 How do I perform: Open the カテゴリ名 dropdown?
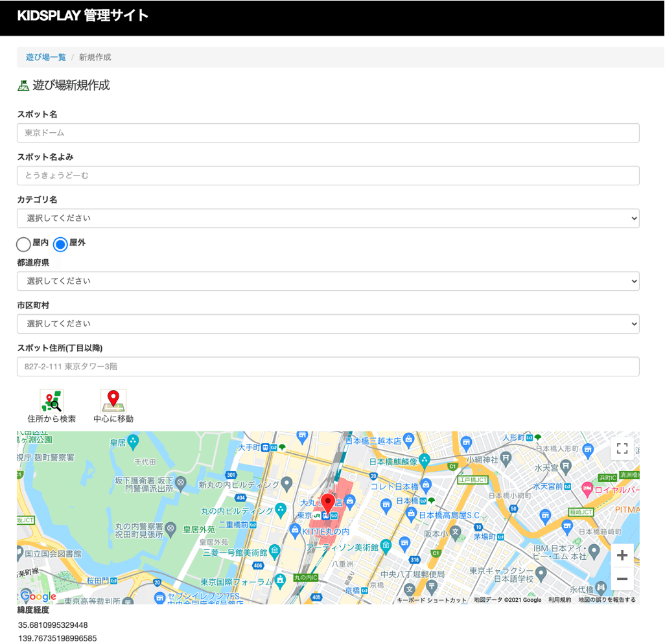click(x=328, y=218)
